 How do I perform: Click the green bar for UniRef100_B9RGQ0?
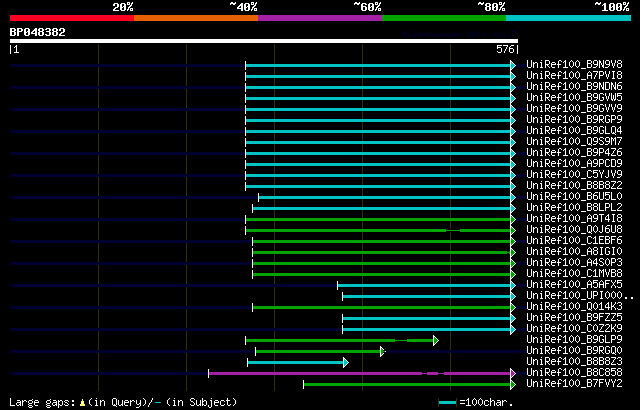point(318,351)
